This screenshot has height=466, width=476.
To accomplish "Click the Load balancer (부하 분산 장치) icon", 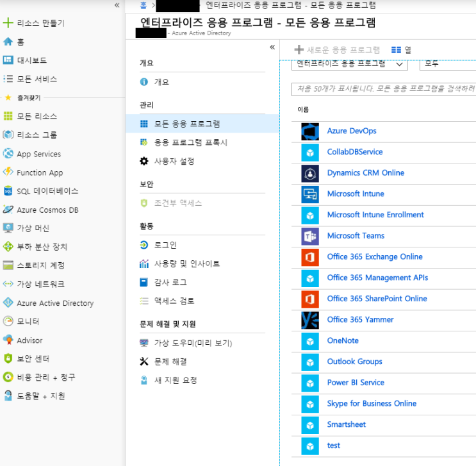I will point(8,246).
